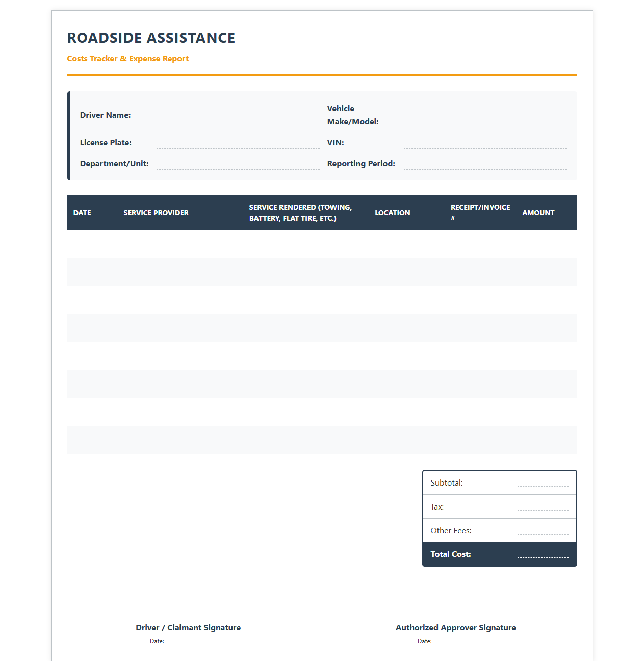Click the Authorized Approver Signature date line
This screenshot has width=644, height=661.
coord(463,642)
